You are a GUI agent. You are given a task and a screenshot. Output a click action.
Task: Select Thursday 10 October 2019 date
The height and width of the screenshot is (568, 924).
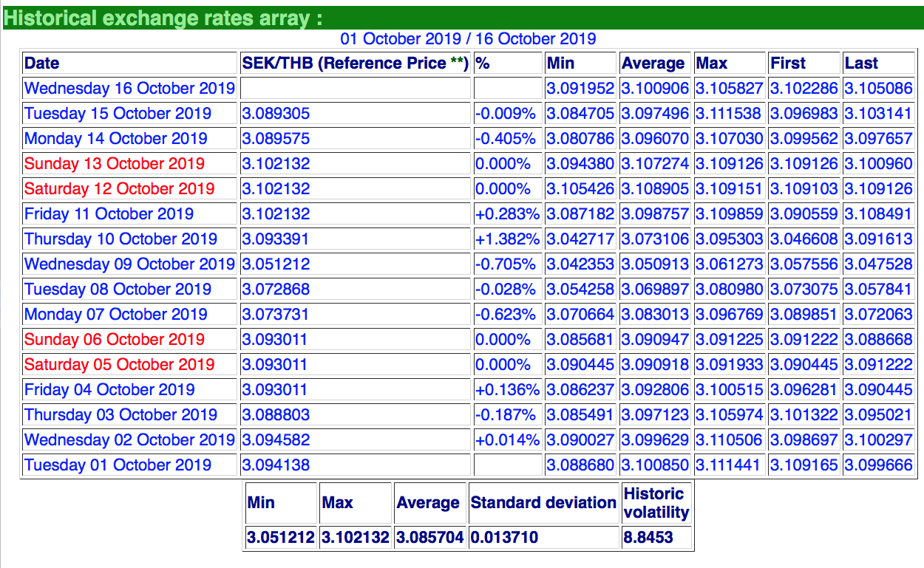click(120, 239)
